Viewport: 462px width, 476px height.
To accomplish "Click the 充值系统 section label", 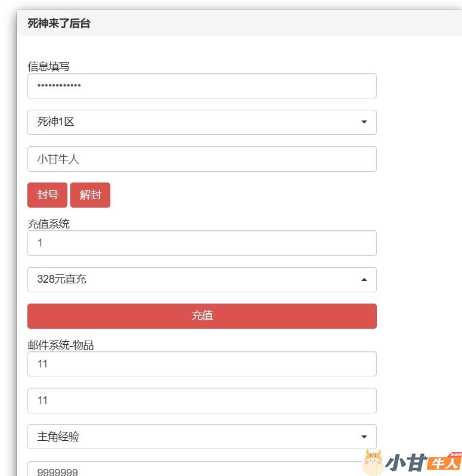I will point(48,224).
